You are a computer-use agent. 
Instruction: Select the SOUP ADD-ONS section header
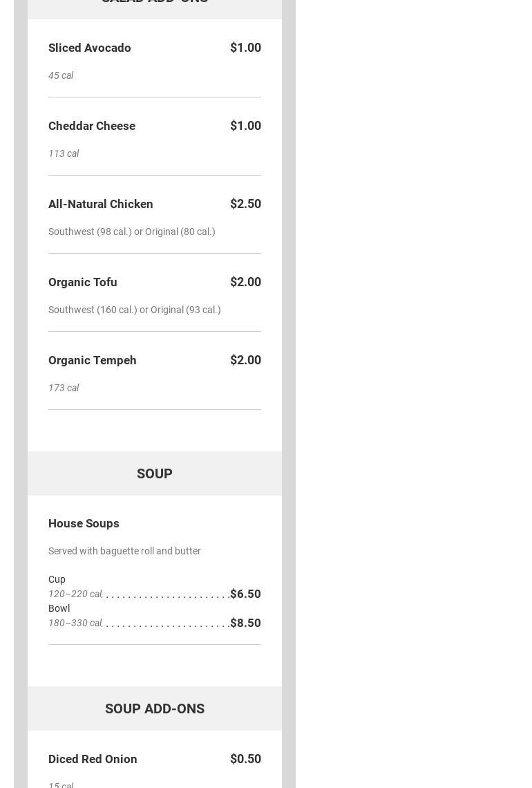coord(155,709)
